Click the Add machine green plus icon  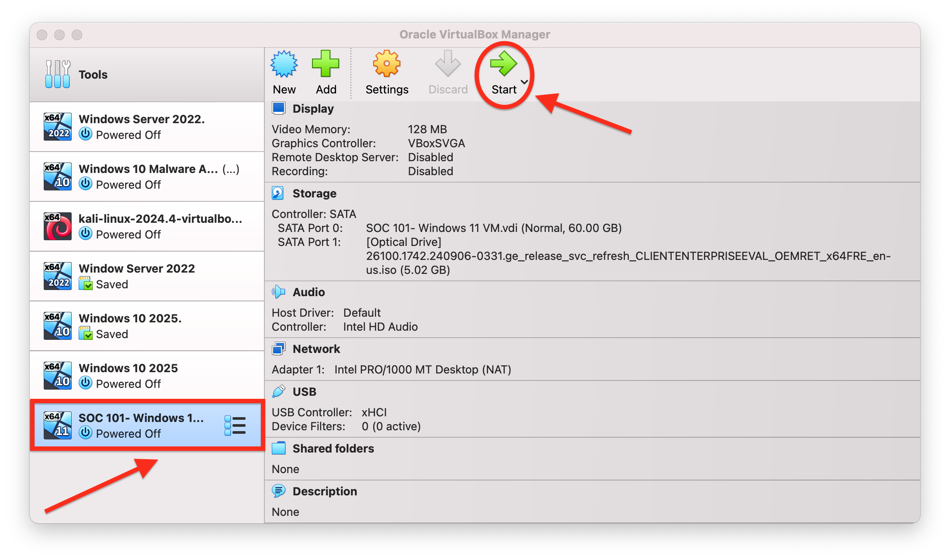(326, 64)
